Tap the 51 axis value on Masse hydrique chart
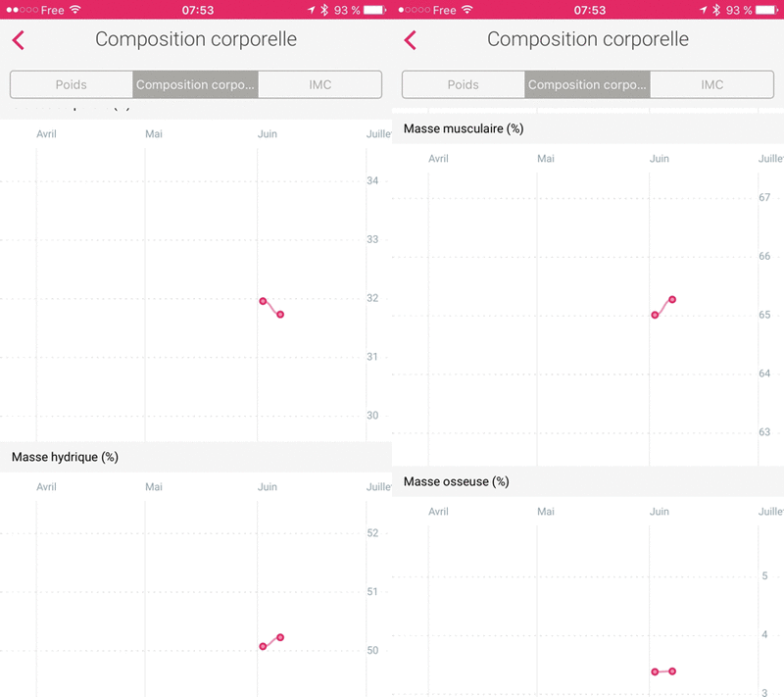The image size is (784, 697). click(x=372, y=592)
